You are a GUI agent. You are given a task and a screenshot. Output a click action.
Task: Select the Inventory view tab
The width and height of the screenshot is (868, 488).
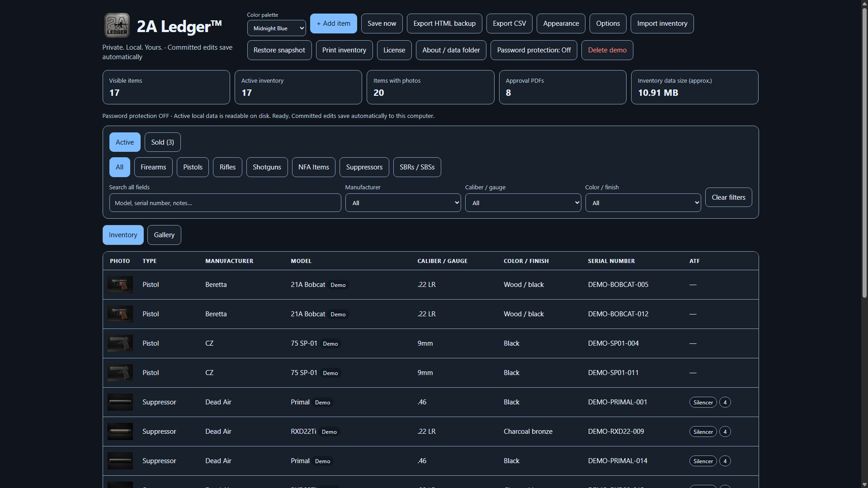[123, 235]
